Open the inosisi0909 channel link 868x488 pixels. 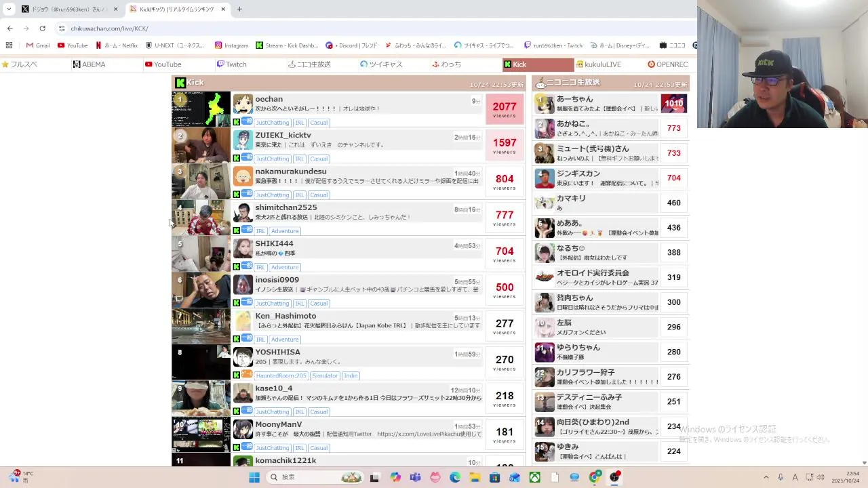[277, 280]
